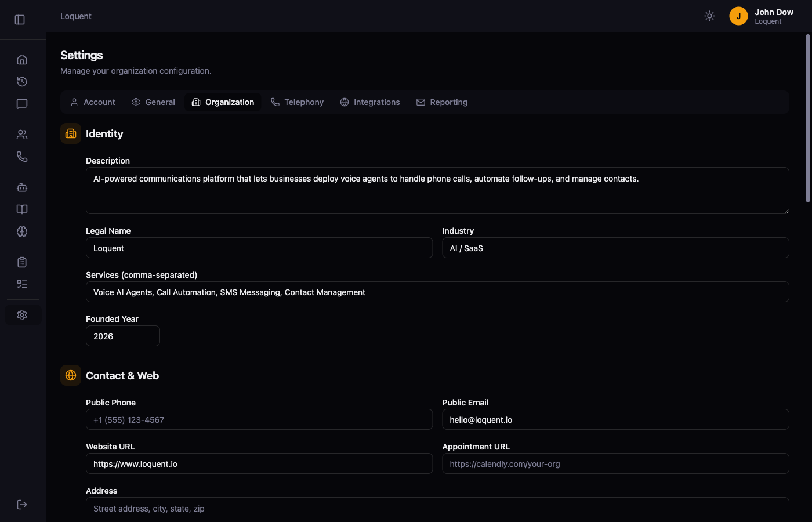The height and width of the screenshot is (522, 812).
Task: Click the Founded Year input field
Action: 122,336
